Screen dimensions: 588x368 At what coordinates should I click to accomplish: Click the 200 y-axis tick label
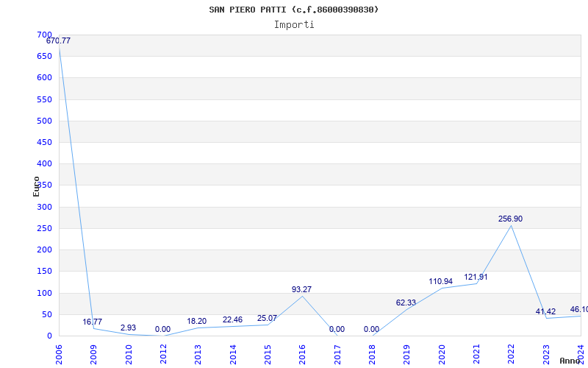(44, 250)
